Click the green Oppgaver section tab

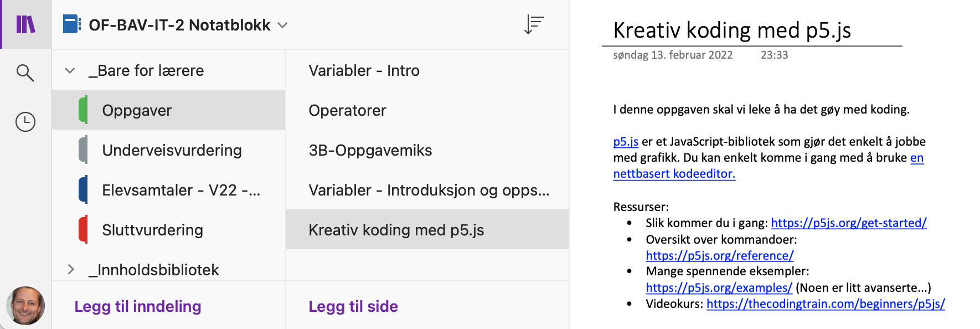[83, 110]
